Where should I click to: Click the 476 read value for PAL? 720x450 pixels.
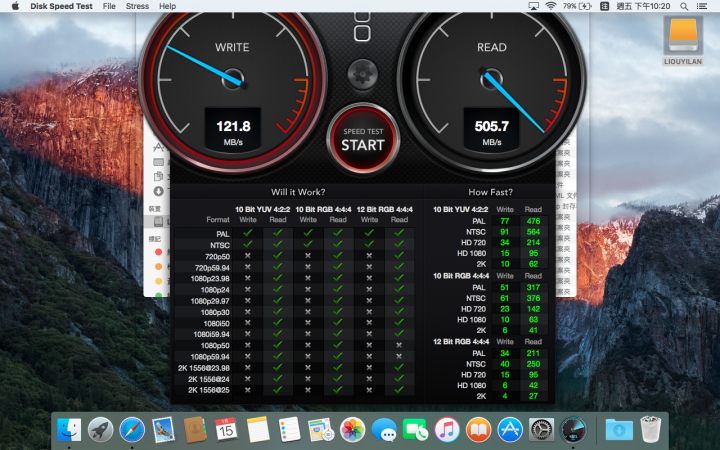point(533,221)
